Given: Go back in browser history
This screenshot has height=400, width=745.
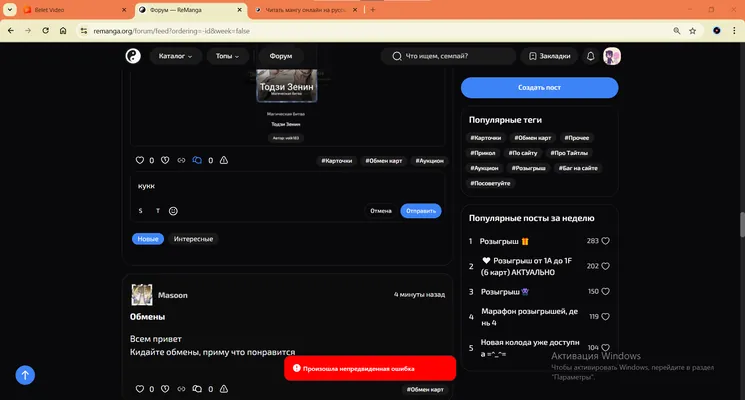Looking at the screenshot, I should pos(11,31).
